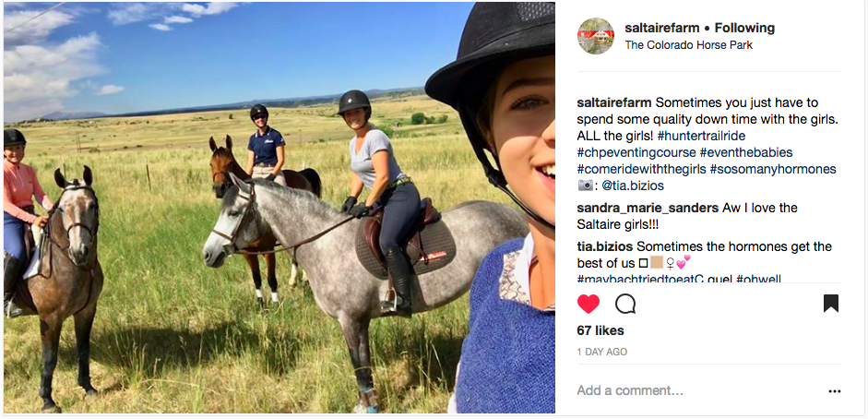
Task: Show who liked via 67 likes
Action: (x=600, y=330)
